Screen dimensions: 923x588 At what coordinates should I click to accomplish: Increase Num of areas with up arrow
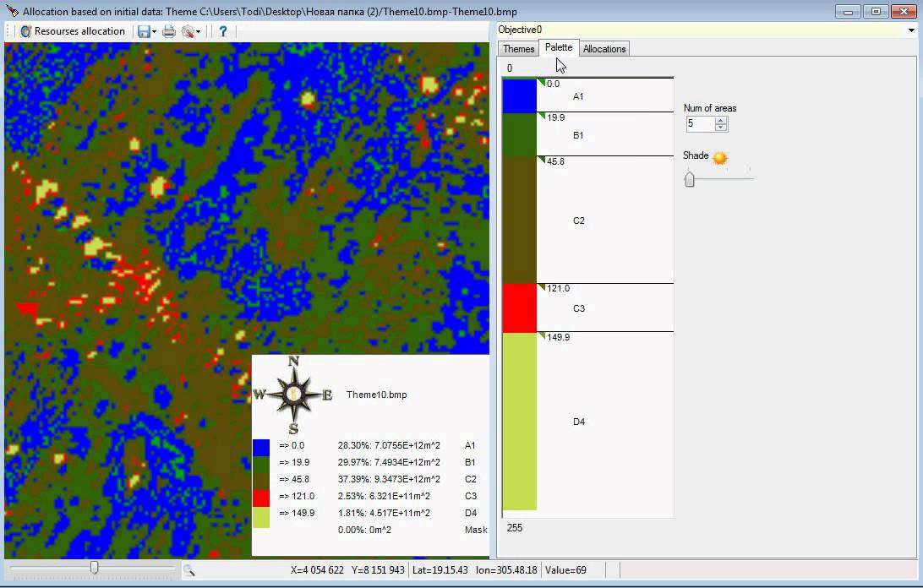721,121
